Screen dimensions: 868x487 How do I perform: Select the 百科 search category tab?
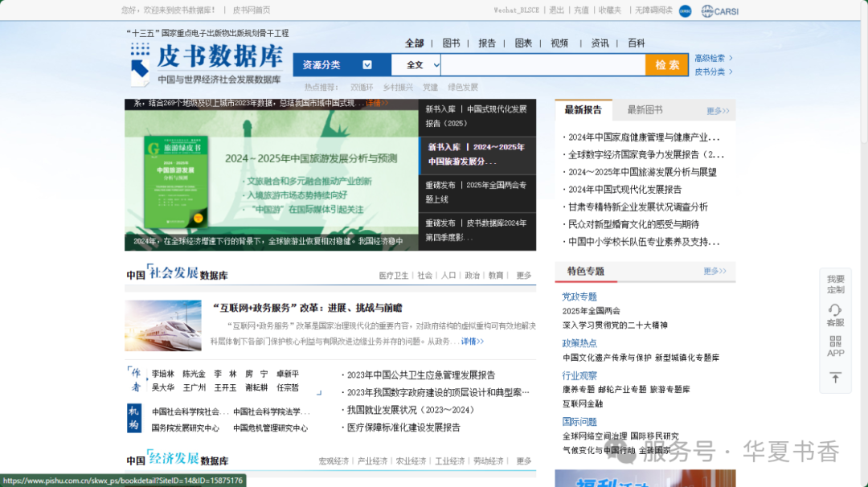pos(636,43)
